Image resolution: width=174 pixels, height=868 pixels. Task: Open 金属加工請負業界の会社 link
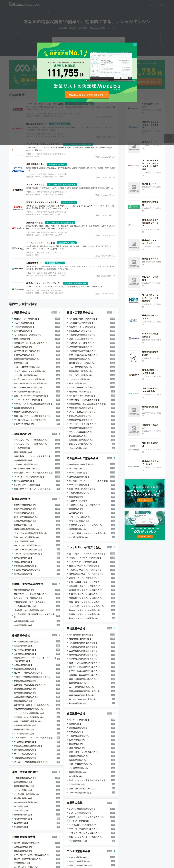click(x=25, y=505)
